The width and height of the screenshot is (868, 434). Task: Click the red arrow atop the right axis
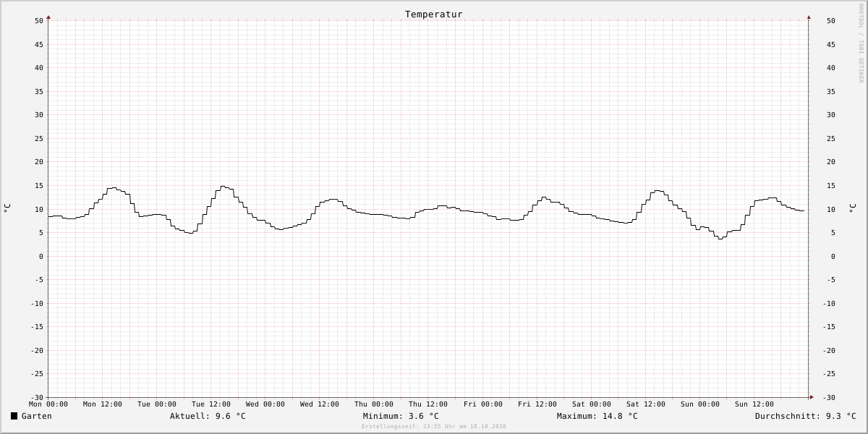[x=809, y=17]
